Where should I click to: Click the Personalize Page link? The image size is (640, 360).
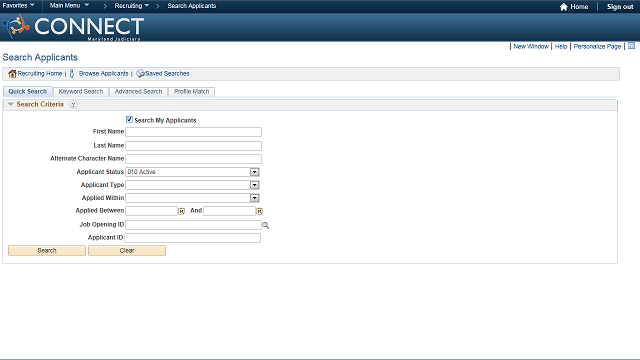[x=597, y=46]
